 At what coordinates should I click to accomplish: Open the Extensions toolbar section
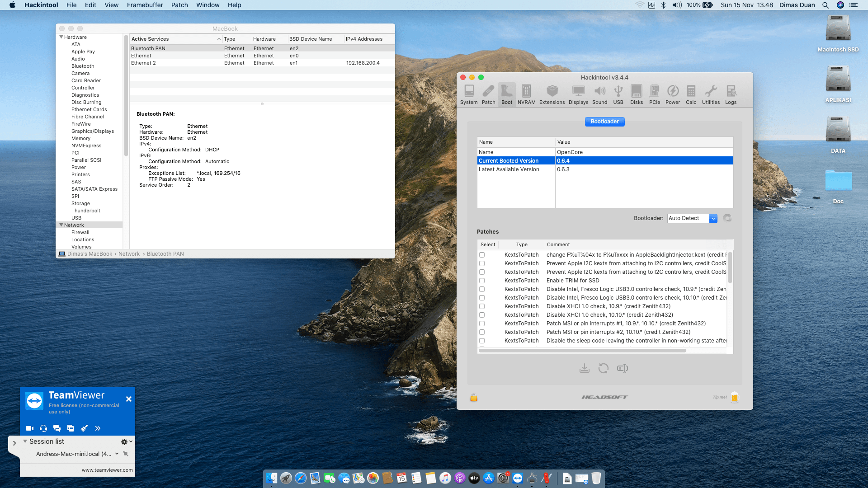(552, 95)
